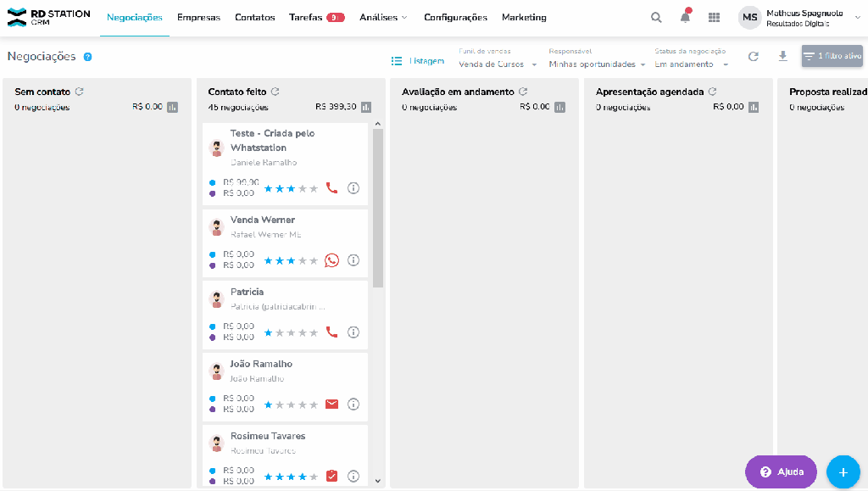868x491 pixels.
Task: Open Responsável Minhas oportunidades dropdown
Action: click(x=597, y=64)
